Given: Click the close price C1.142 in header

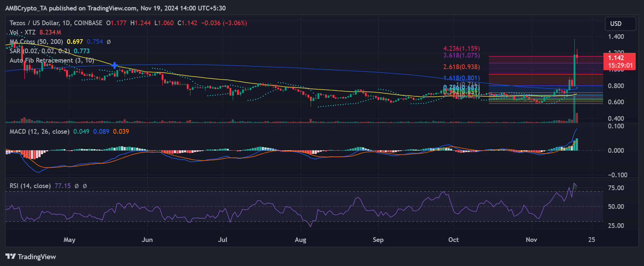Looking at the screenshot, I should [x=187, y=23].
